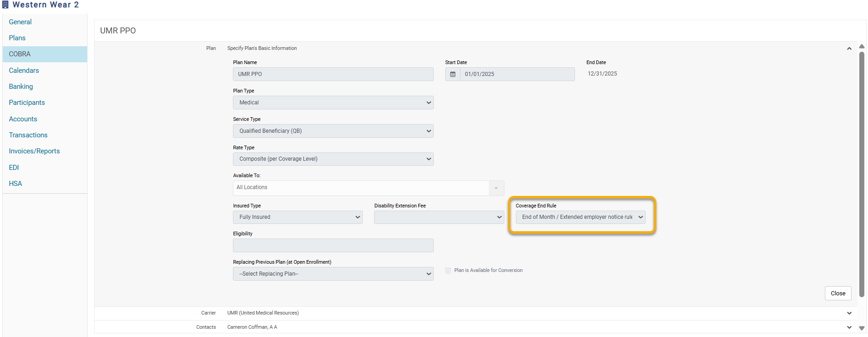Viewport: 868px width, 337px height.
Task: Open Invoices/Reports from the sidebar
Action: pos(34,151)
